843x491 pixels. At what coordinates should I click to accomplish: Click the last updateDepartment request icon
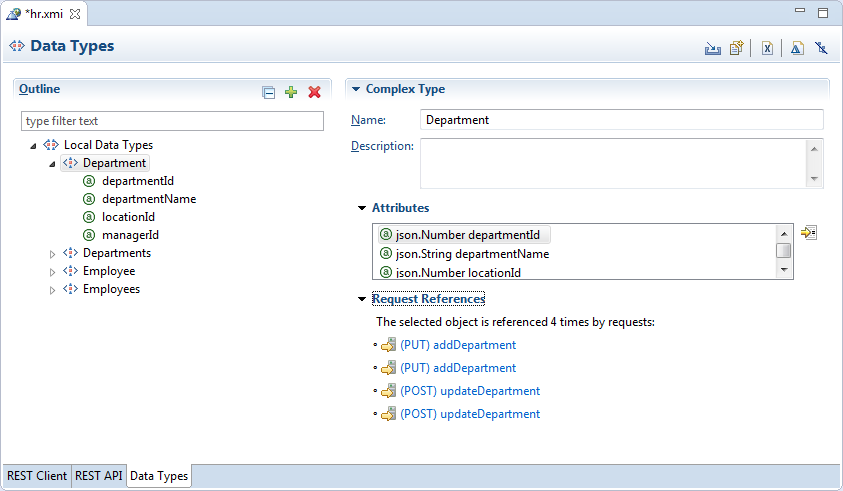pyautogui.click(x=388, y=414)
